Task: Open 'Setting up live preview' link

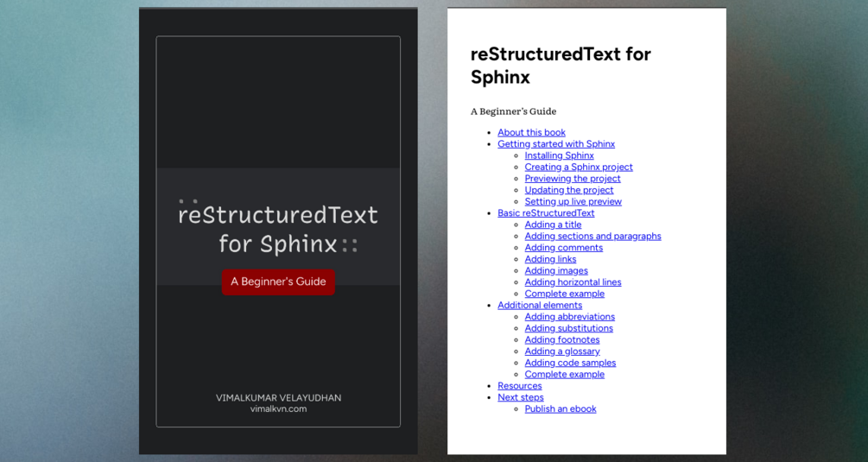Action: (x=573, y=201)
